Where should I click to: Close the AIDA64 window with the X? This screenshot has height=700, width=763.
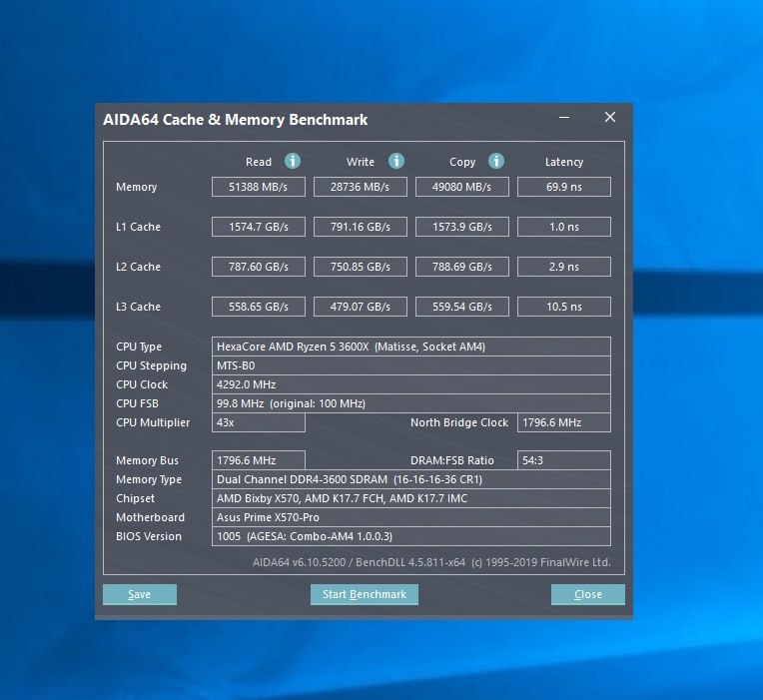tap(610, 117)
